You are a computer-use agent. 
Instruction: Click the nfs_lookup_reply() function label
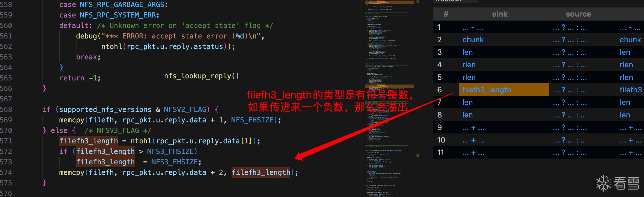(202, 76)
